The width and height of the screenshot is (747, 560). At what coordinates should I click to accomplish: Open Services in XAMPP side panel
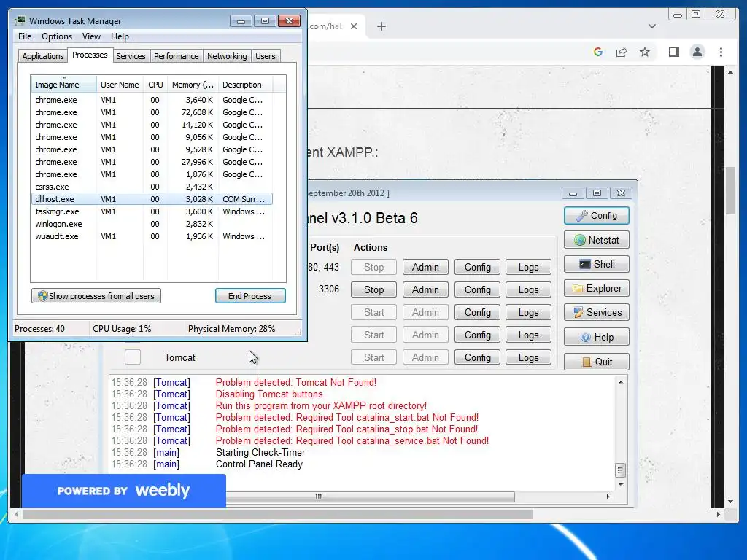(597, 312)
